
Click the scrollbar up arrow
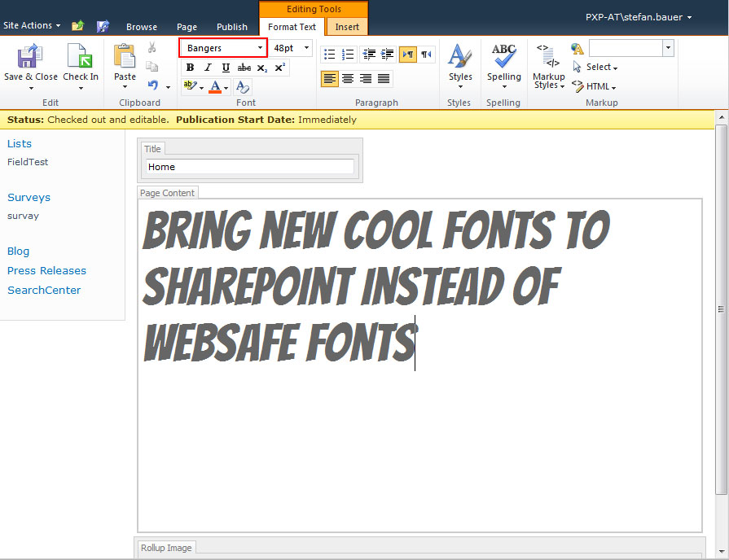coord(721,116)
